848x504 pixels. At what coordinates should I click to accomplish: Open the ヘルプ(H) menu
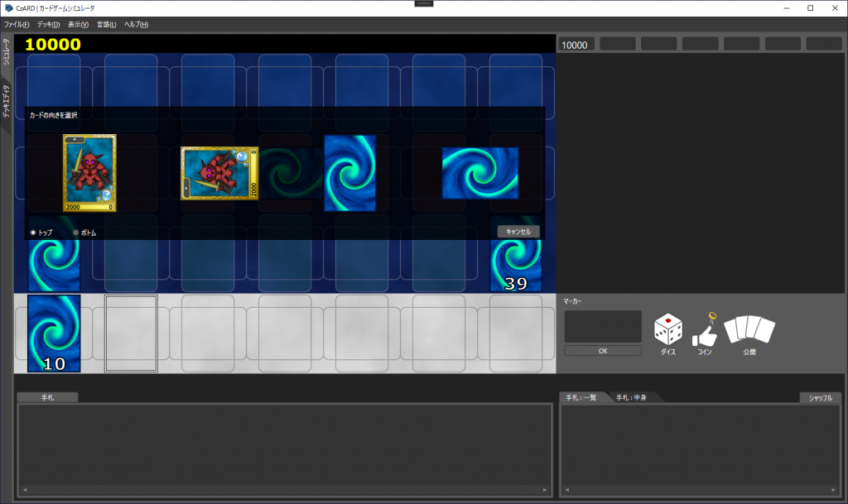(137, 24)
